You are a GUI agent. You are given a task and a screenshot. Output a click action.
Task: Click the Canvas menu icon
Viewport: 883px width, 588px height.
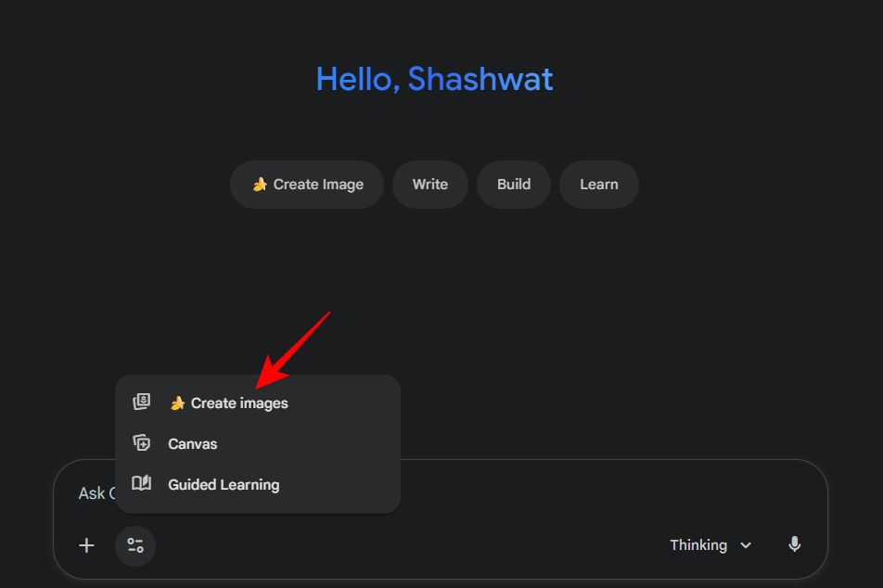coord(141,443)
